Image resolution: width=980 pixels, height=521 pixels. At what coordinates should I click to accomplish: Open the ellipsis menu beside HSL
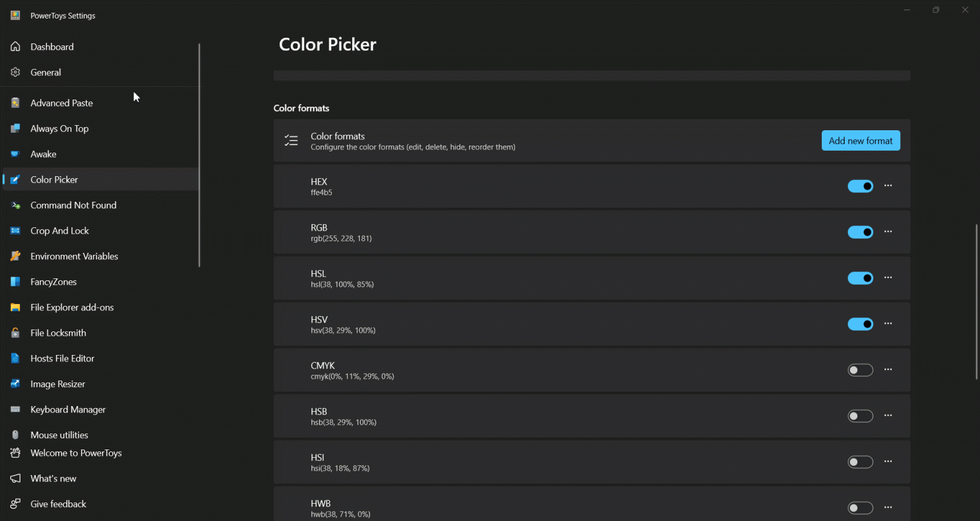[888, 278]
